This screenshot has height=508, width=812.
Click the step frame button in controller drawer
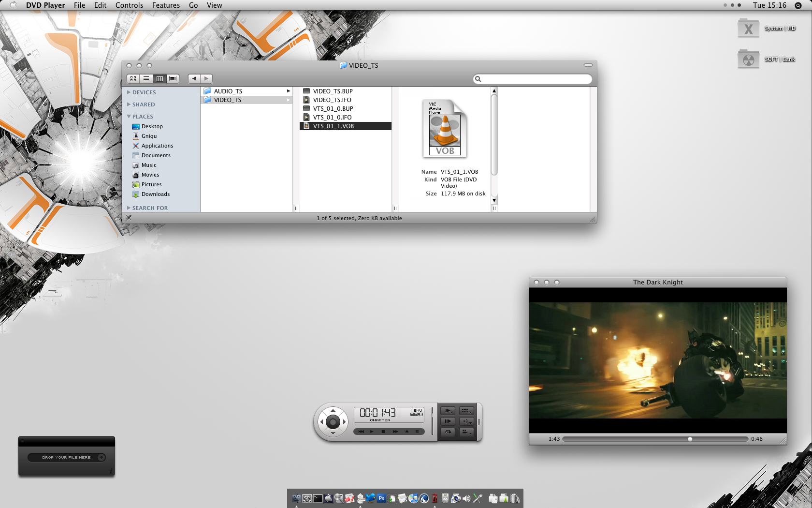pos(448,421)
